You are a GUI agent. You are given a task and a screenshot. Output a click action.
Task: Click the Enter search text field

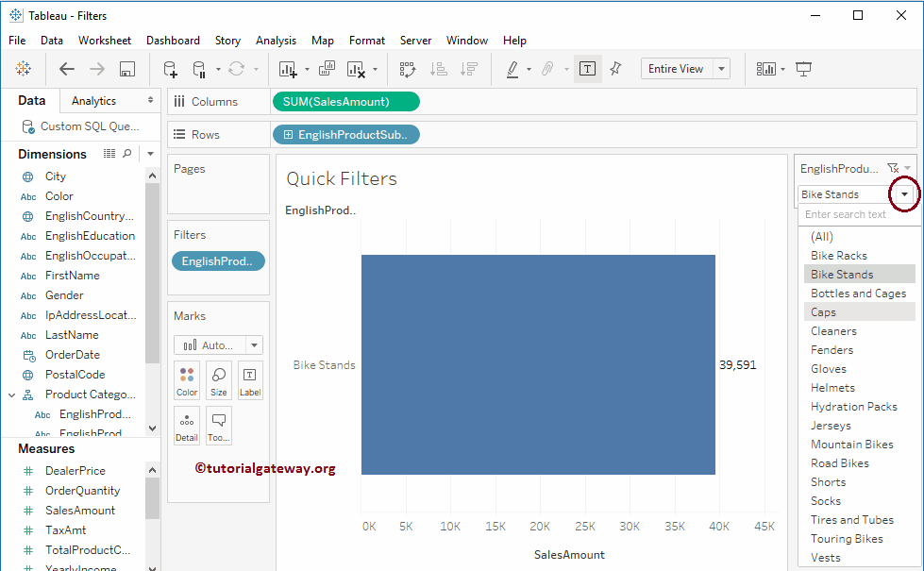[x=857, y=214]
